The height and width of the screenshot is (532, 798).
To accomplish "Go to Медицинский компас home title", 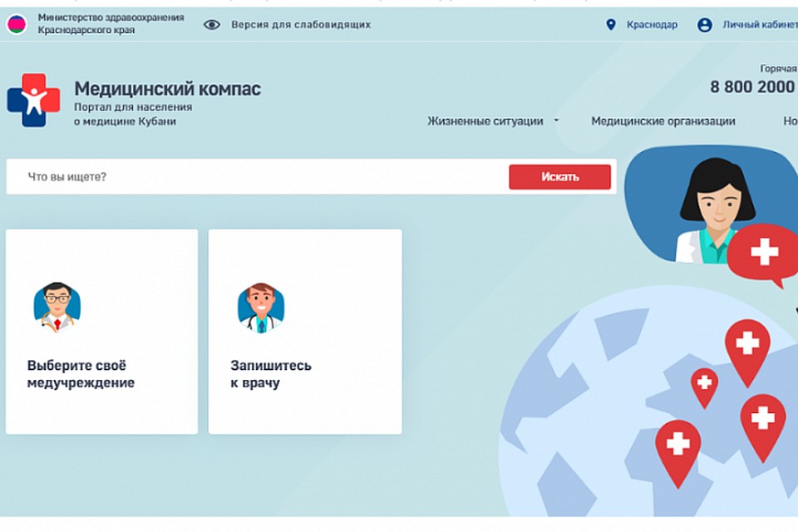I will coord(167,89).
